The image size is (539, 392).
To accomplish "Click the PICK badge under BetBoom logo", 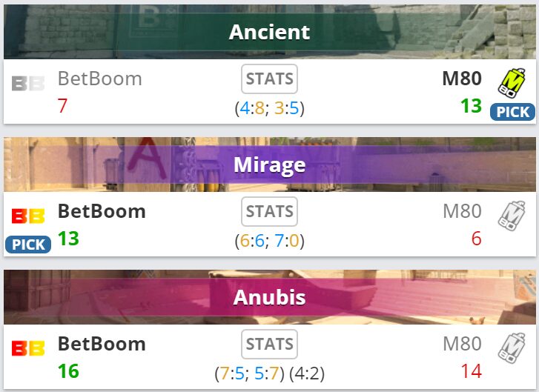I will pos(28,244).
